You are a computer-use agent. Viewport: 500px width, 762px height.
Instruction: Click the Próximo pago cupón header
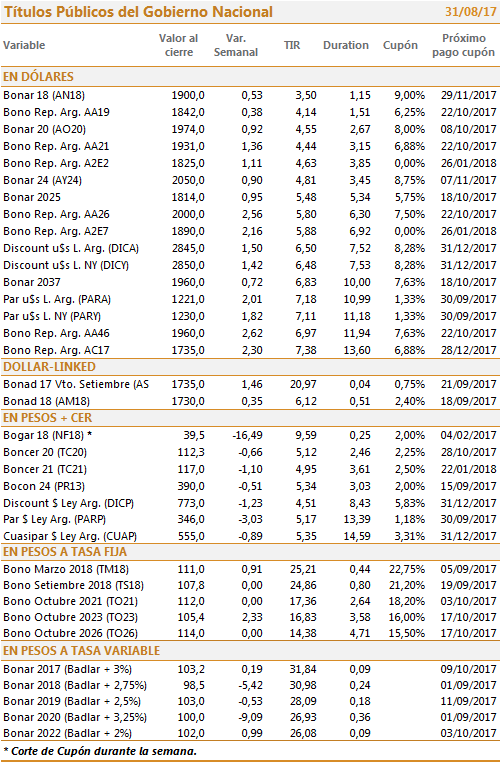(464, 45)
